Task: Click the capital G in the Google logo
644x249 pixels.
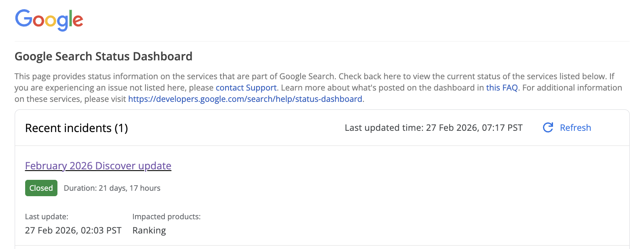Action: coord(23,19)
